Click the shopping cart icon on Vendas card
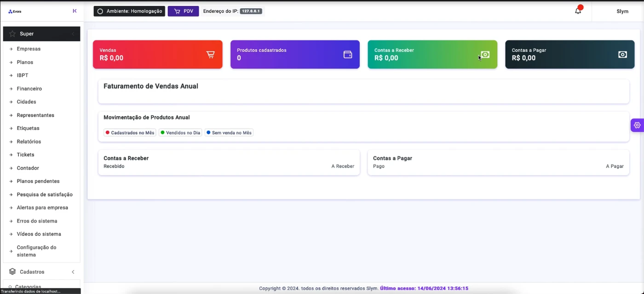Image resolution: width=644 pixels, height=294 pixels. tap(210, 55)
